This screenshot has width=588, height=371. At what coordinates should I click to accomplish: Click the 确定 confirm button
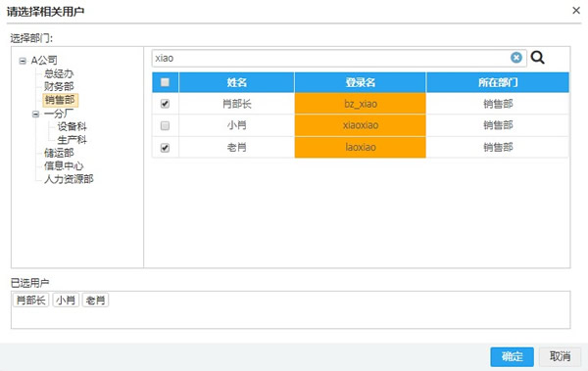coord(512,356)
